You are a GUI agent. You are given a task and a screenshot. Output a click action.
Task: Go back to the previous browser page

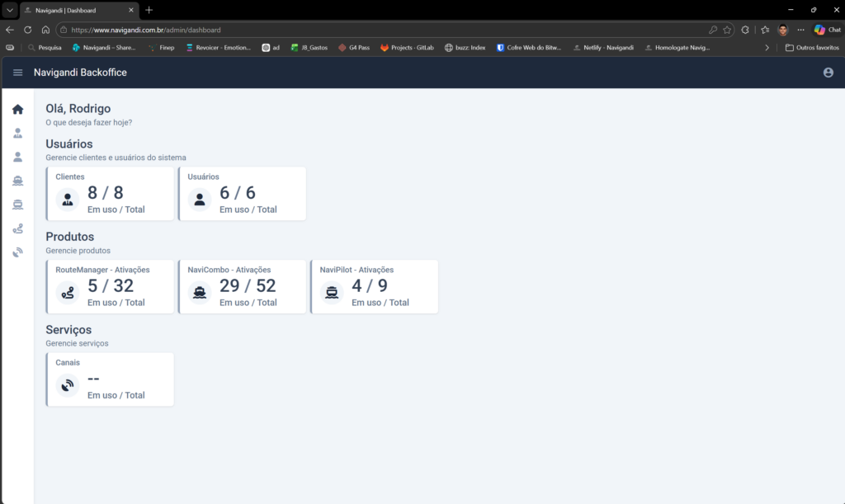click(10, 31)
